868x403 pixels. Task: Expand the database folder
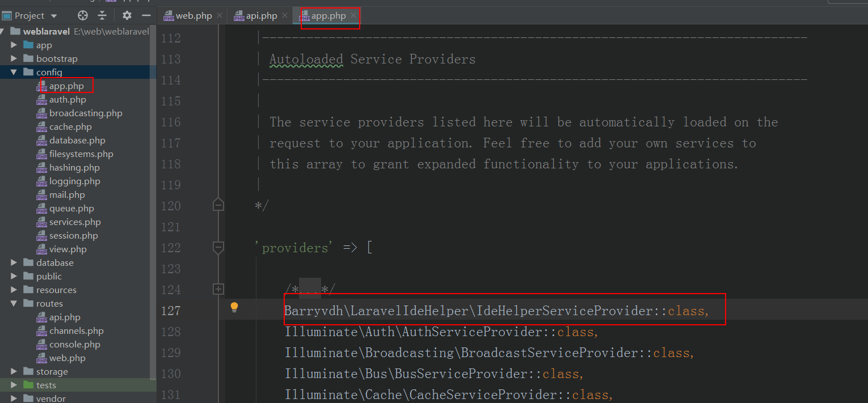pyautogui.click(x=14, y=263)
